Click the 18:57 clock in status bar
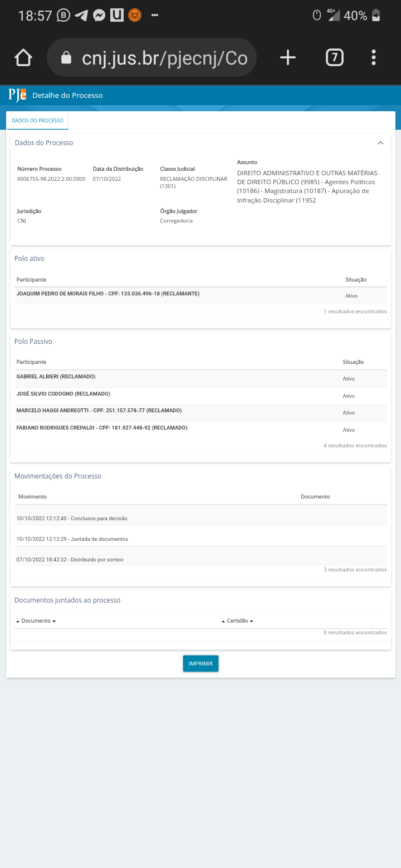 click(35, 16)
